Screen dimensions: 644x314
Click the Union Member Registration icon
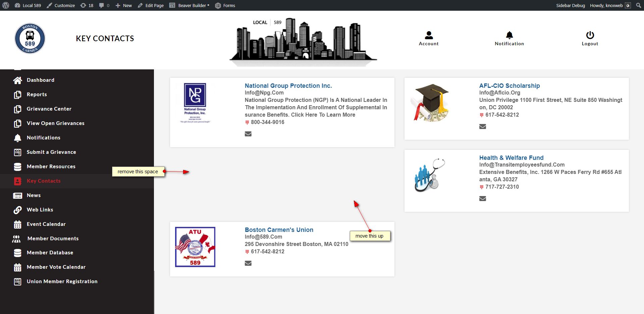[x=17, y=282]
